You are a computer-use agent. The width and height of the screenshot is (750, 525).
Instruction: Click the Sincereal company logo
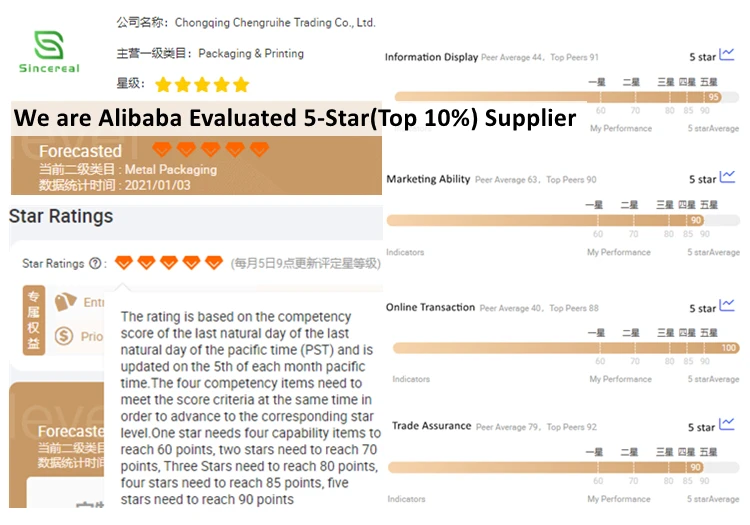coord(49,51)
